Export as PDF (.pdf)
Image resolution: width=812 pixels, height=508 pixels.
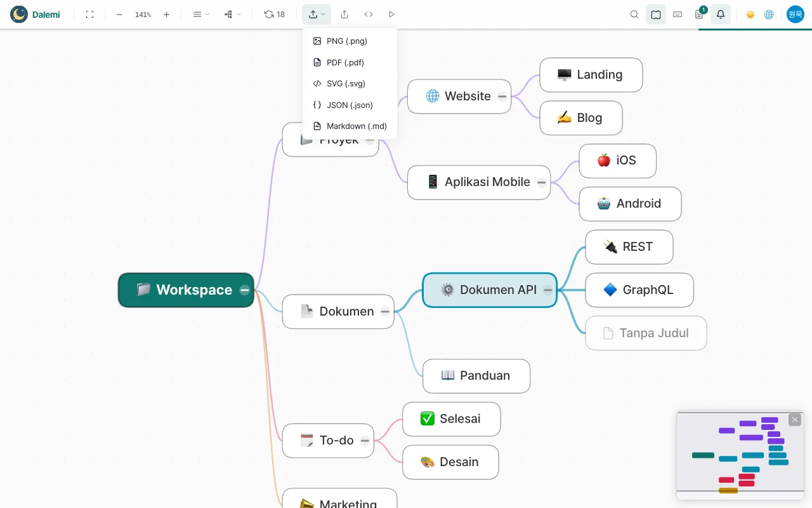coord(350,62)
